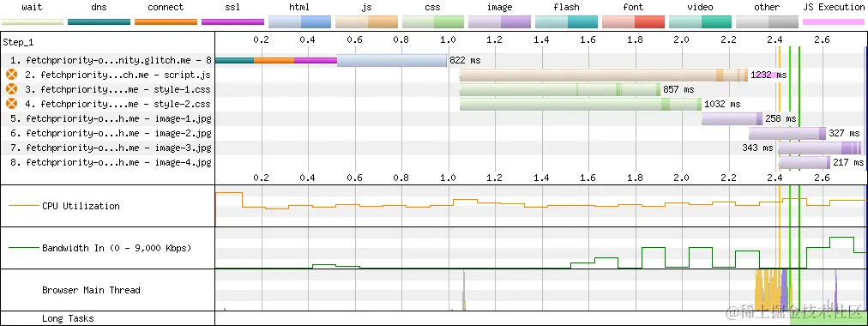Click the 327 ms timing label
Viewport: 868px width, 326px height.
tap(844, 133)
